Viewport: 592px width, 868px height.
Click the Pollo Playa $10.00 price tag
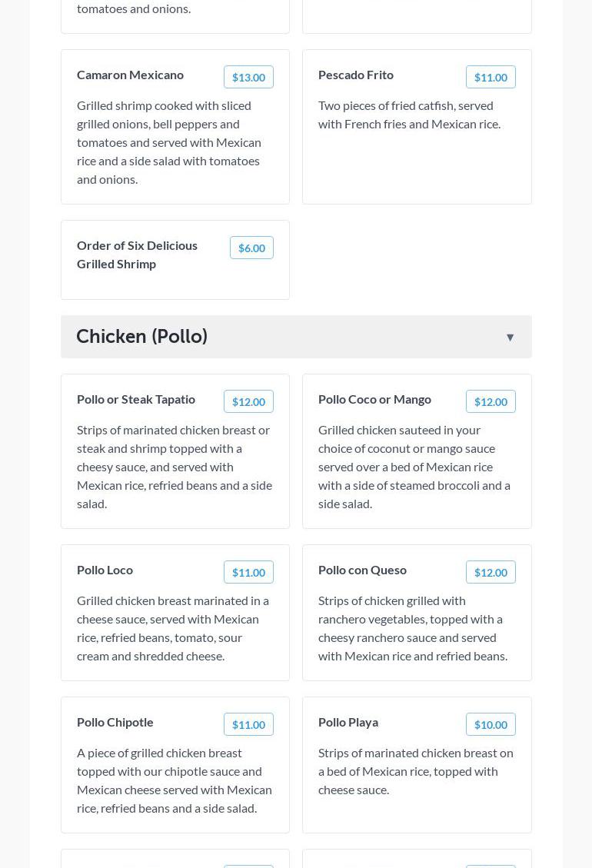pyautogui.click(x=491, y=724)
